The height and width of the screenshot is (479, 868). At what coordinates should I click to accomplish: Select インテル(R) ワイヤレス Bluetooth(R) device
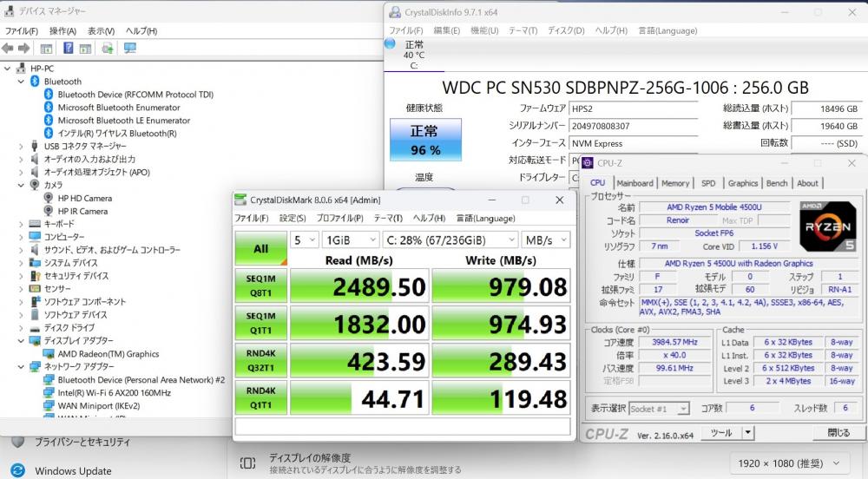pos(117,134)
